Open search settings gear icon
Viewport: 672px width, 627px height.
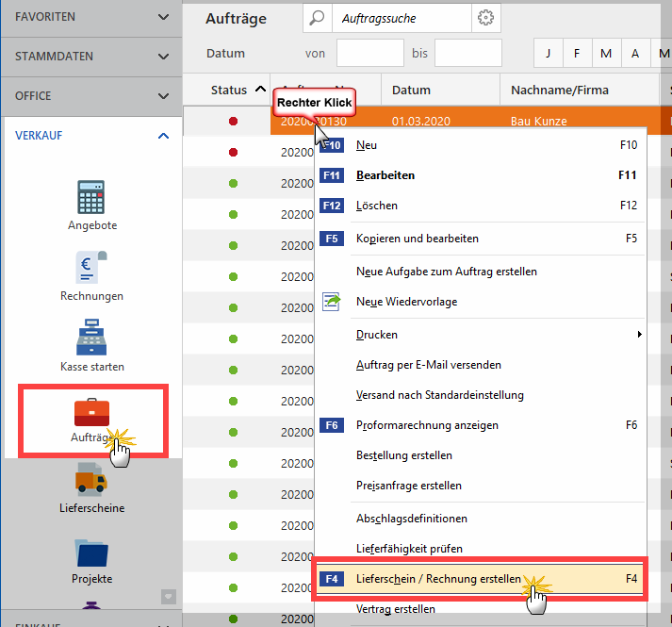coord(485,18)
